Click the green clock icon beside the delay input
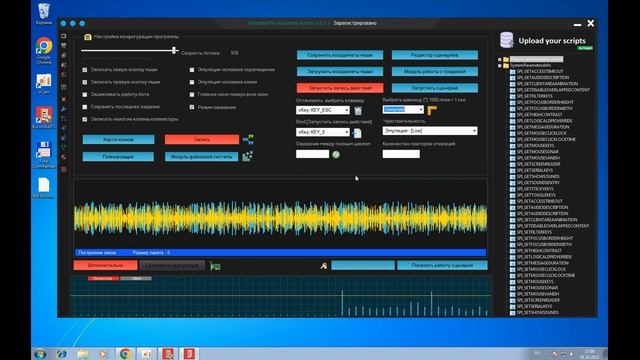 tap(336, 154)
